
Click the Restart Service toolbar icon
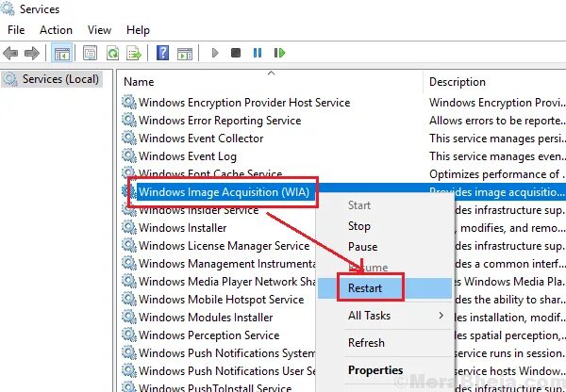click(x=279, y=54)
